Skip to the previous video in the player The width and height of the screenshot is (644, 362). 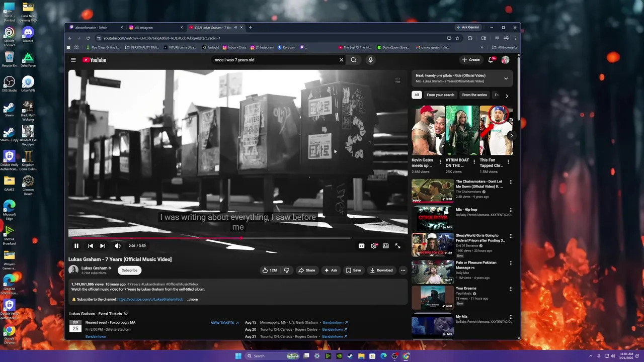click(x=90, y=246)
